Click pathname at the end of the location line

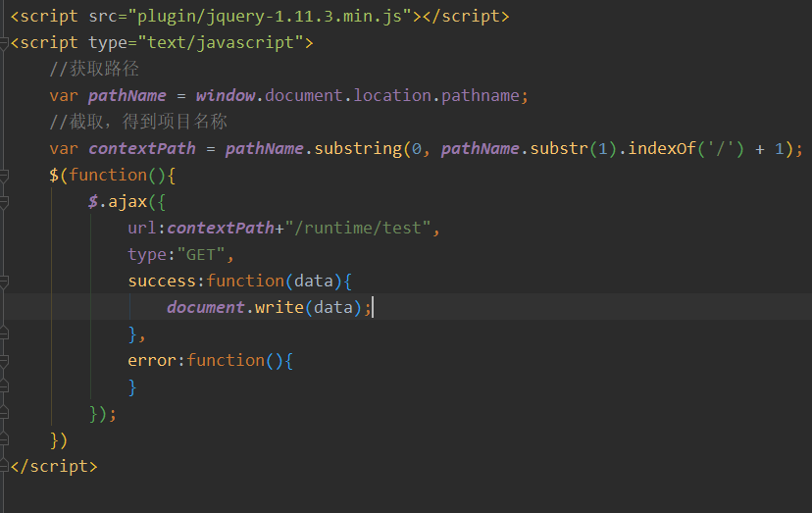(x=481, y=96)
